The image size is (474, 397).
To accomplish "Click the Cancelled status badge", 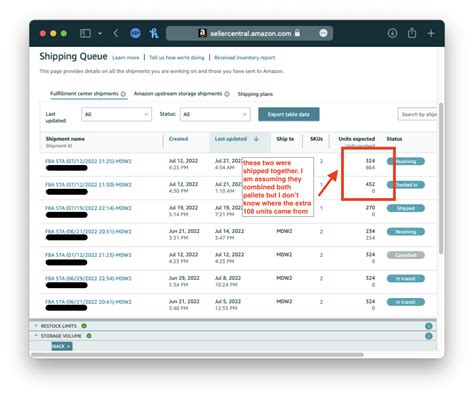I will point(406,255).
